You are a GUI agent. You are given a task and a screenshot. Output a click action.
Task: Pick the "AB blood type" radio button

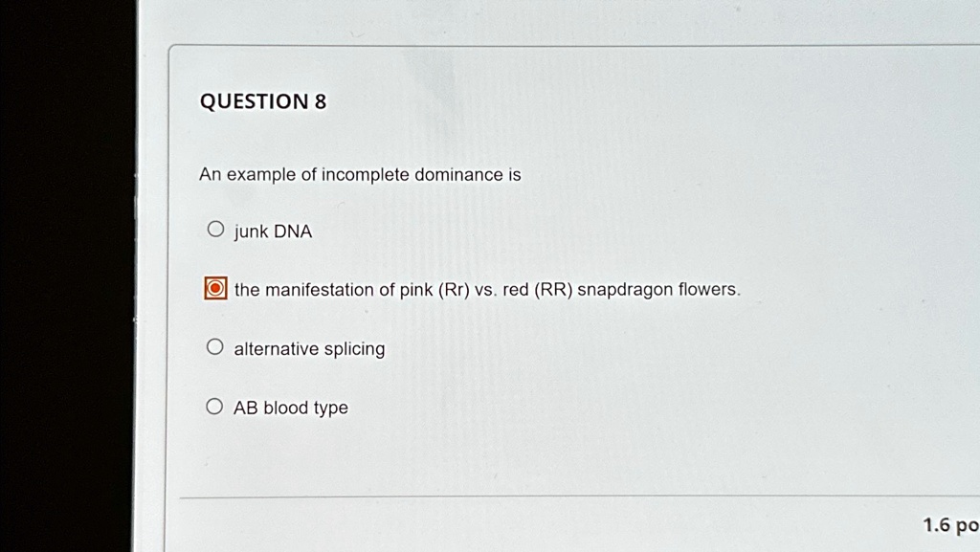[x=216, y=407]
